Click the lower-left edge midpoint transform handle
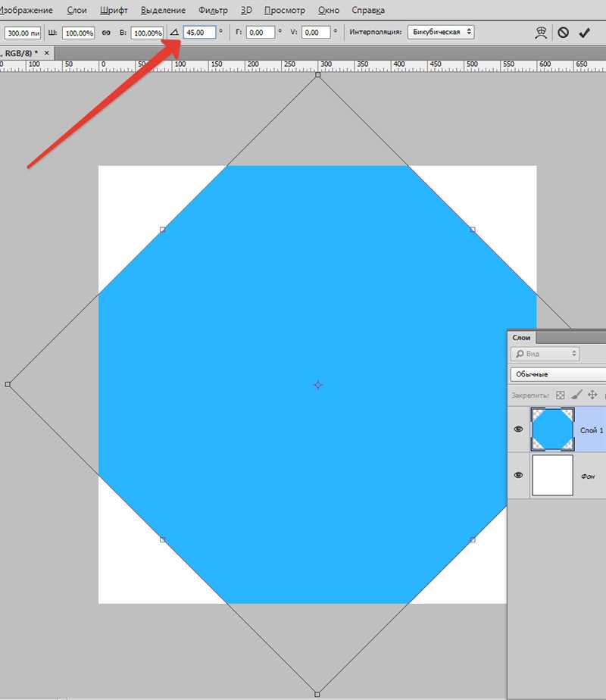This screenshot has height=700, width=606. [163, 539]
